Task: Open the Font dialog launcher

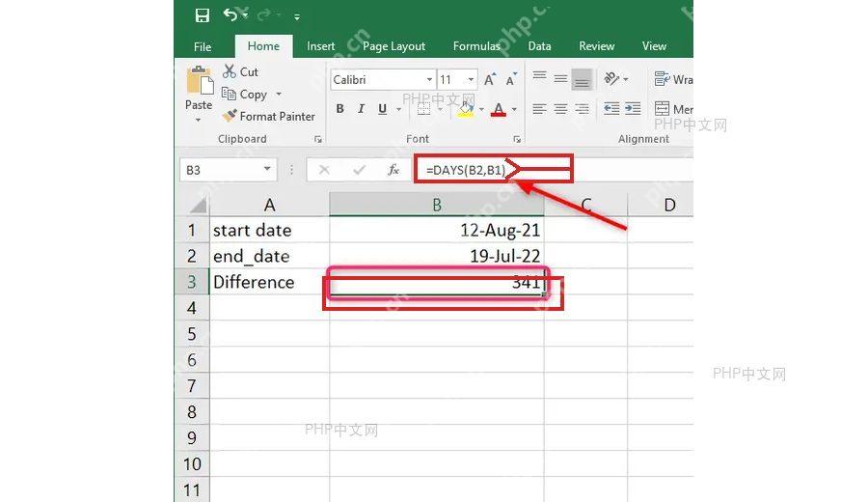Action: (x=517, y=140)
